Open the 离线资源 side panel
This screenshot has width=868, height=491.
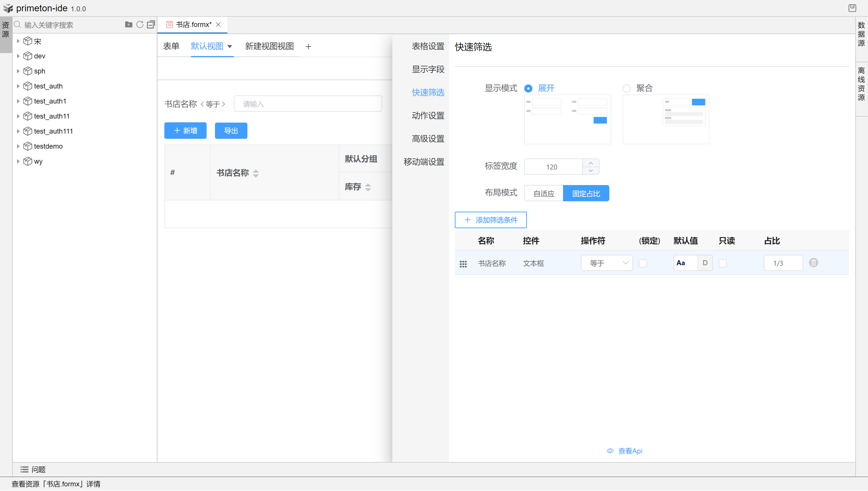tap(861, 84)
